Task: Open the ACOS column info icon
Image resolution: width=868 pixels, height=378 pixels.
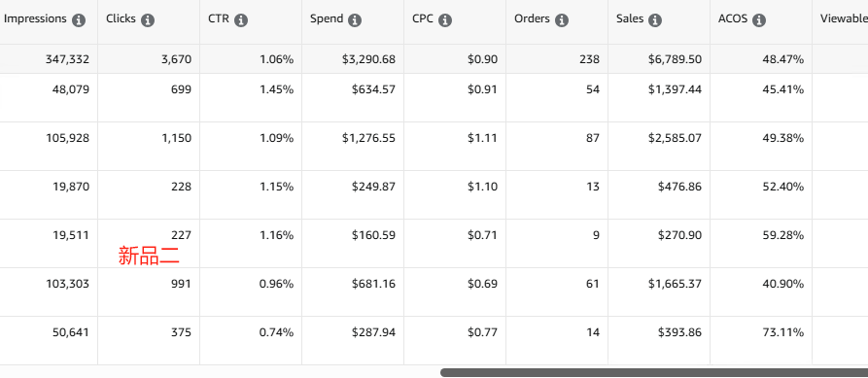Action: (759, 20)
